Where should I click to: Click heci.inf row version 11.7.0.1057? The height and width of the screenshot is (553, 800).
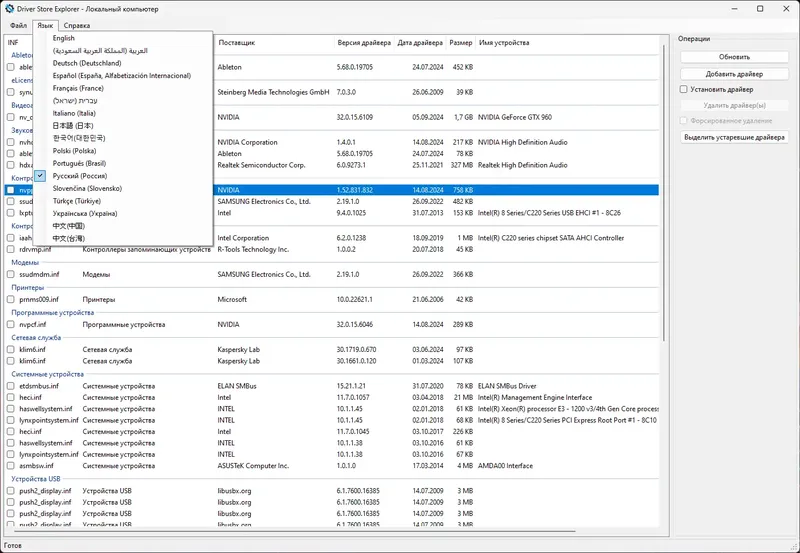tap(332, 397)
